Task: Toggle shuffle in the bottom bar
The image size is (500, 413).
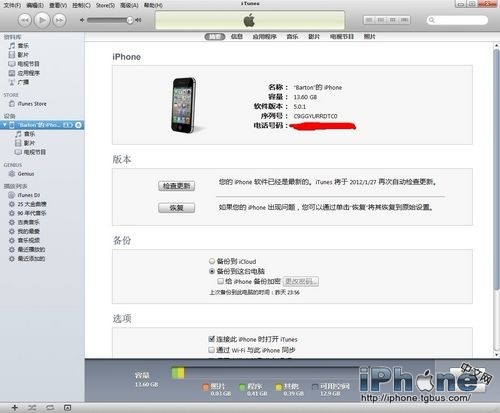Action: 32,408
